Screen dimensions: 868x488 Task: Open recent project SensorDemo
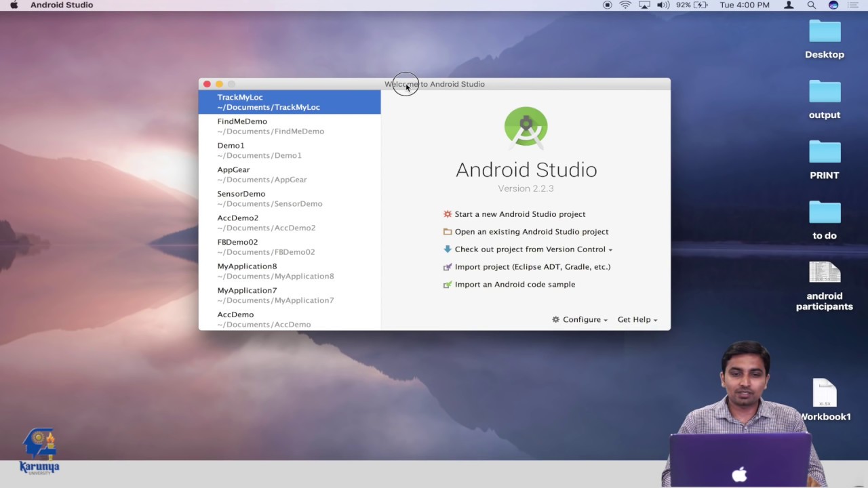(x=290, y=199)
